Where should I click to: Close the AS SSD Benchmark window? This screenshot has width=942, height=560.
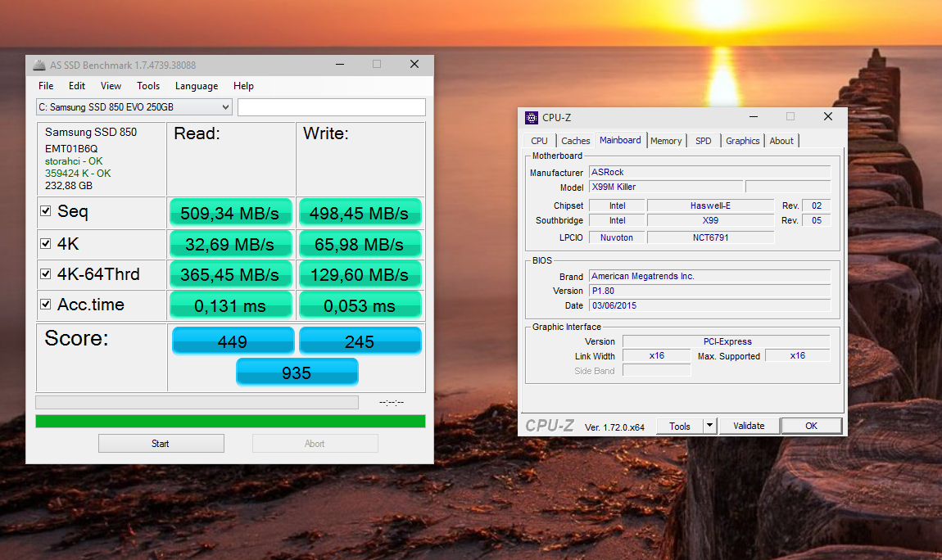click(414, 64)
